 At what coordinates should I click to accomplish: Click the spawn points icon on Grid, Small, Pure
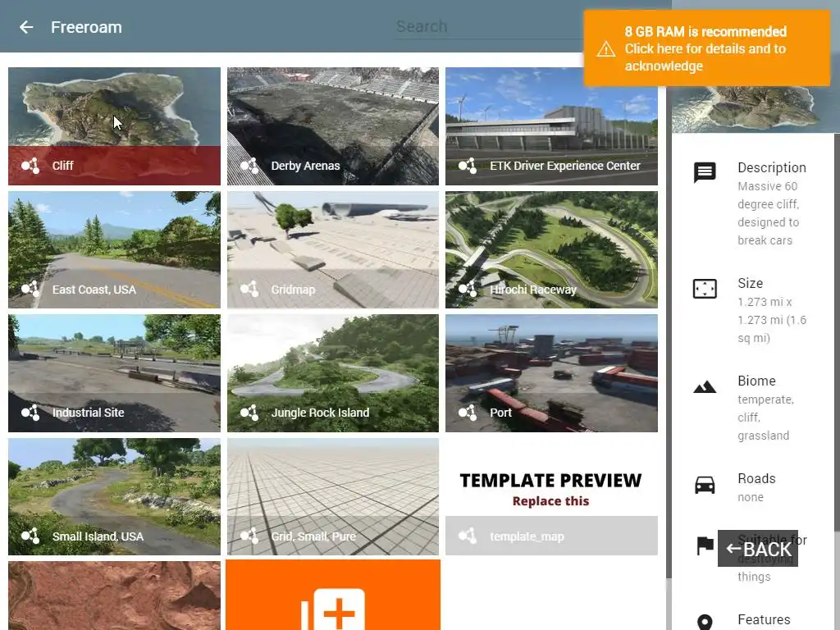click(249, 536)
